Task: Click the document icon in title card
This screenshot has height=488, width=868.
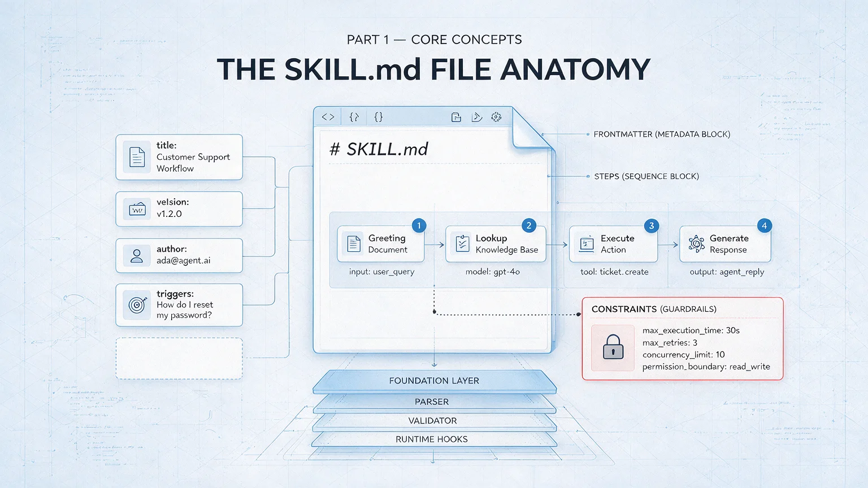Action: (x=137, y=157)
